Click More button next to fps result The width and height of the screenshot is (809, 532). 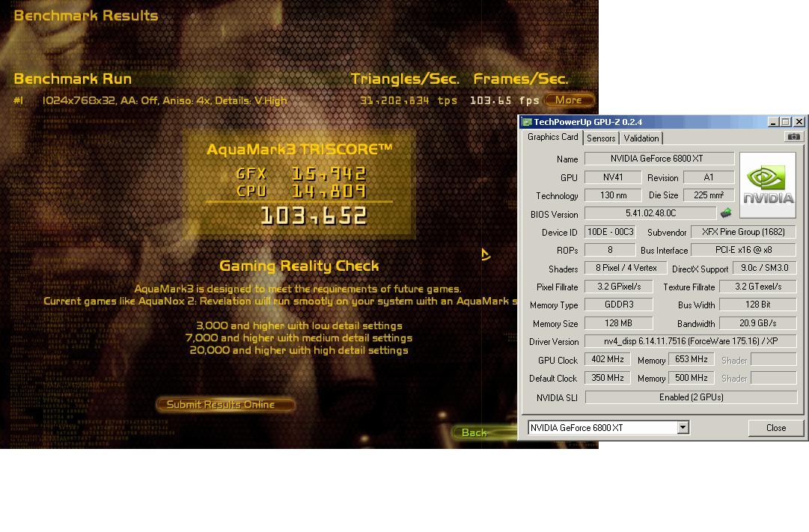tap(569, 100)
